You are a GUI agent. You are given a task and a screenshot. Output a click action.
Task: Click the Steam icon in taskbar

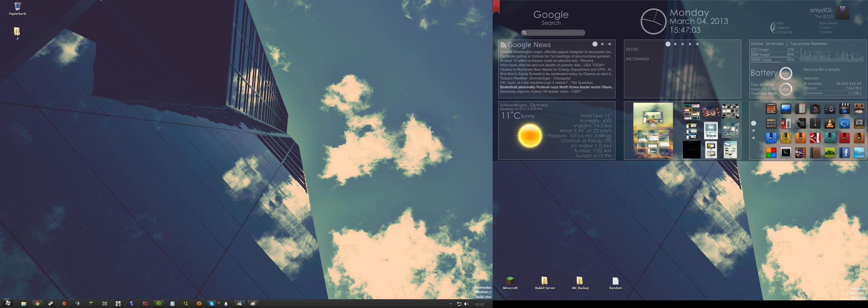pos(50,304)
